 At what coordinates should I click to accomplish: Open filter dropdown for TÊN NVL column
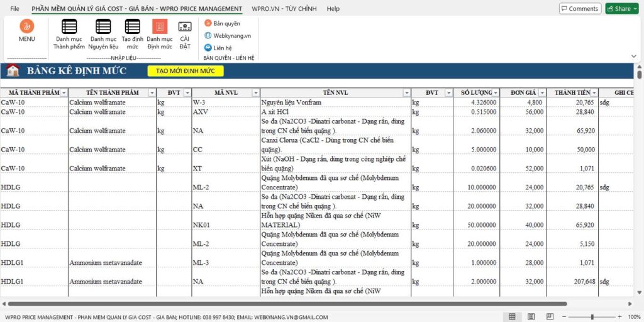pos(406,93)
